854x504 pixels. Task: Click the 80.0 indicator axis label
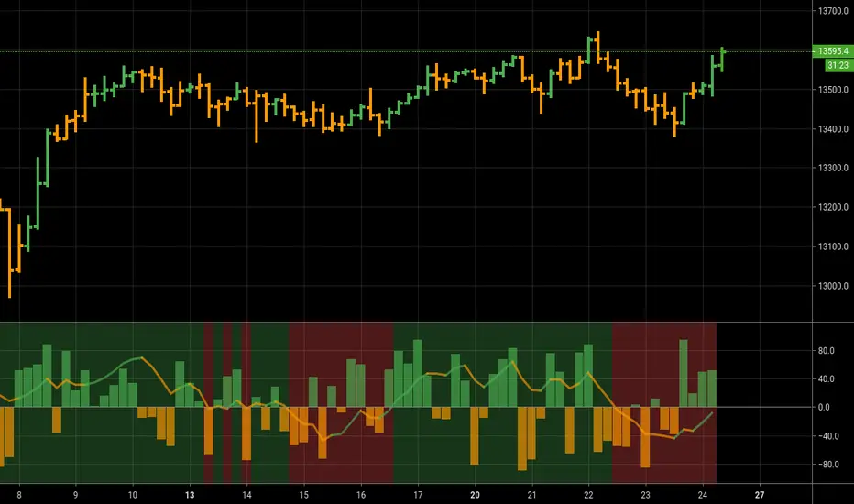[x=827, y=350]
